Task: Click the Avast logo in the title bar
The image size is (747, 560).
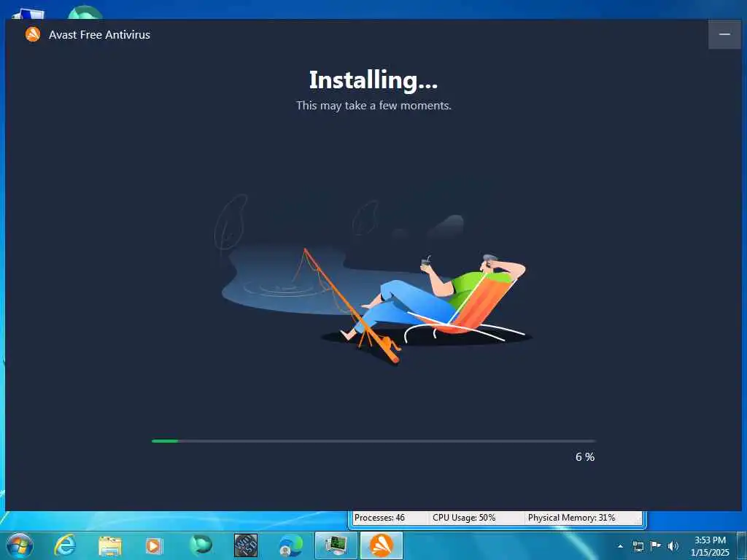Action: coord(33,34)
